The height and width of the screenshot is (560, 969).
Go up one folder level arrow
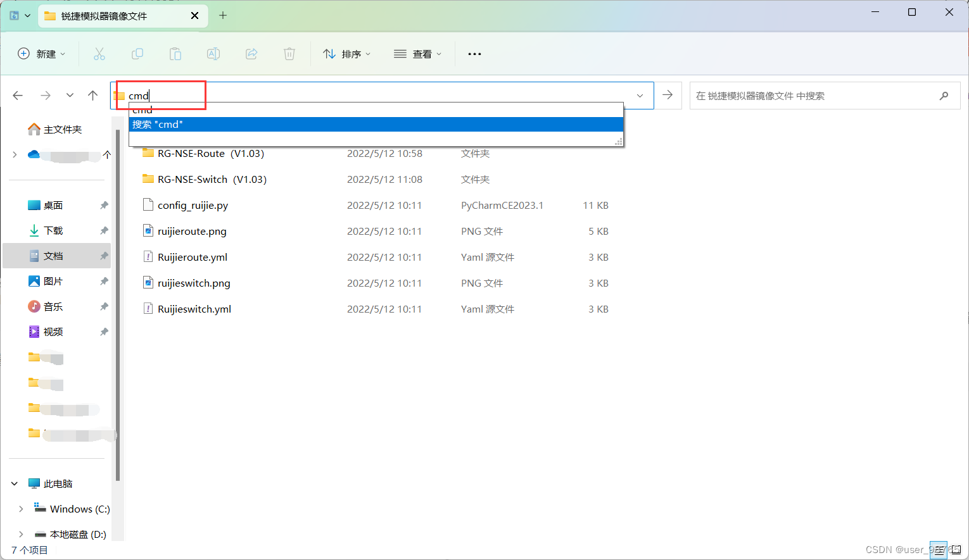point(93,96)
